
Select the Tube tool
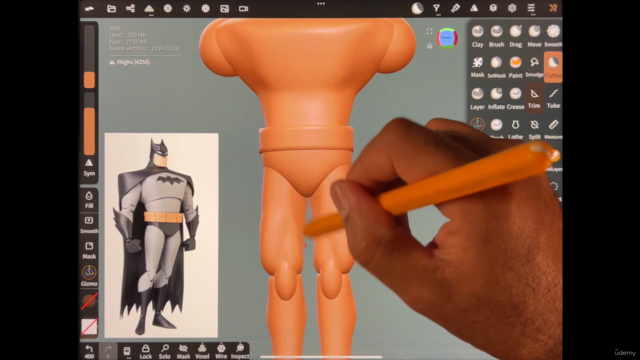pyautogui.click(x=553, y=98)
